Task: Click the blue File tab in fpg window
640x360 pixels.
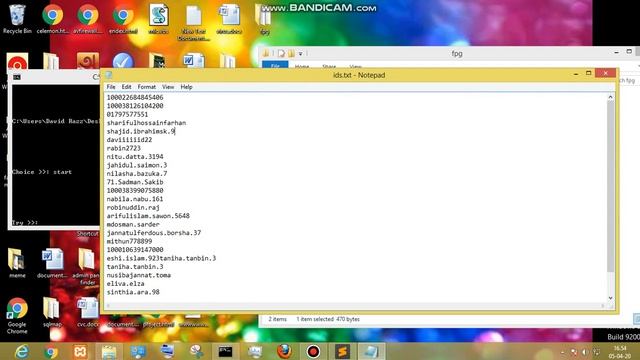Action: (275, 65)
